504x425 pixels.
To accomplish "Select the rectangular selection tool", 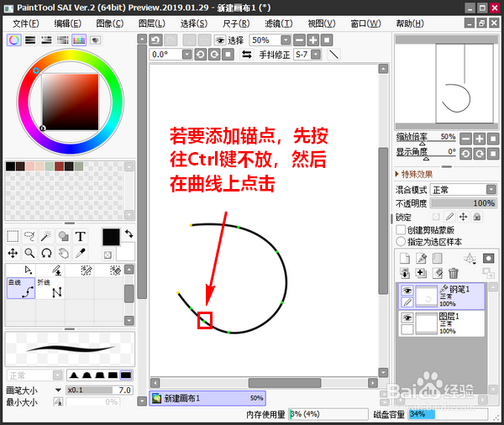I will click(13, 236).
